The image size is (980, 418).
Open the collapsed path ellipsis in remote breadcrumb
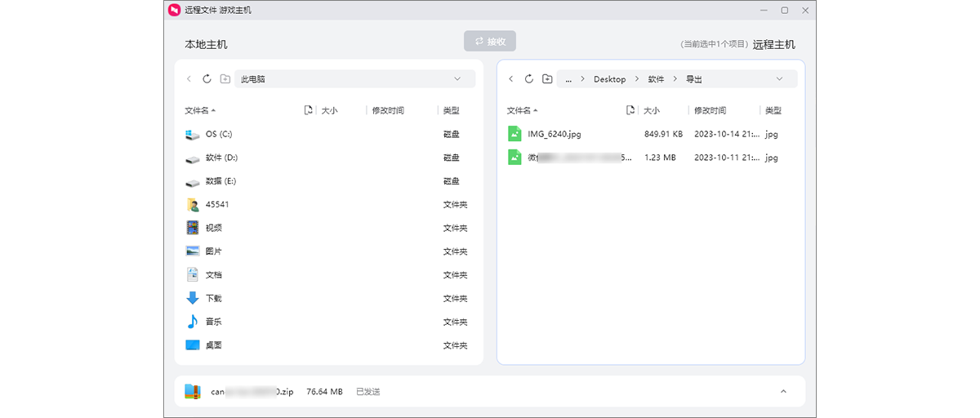tap(568, 79)
